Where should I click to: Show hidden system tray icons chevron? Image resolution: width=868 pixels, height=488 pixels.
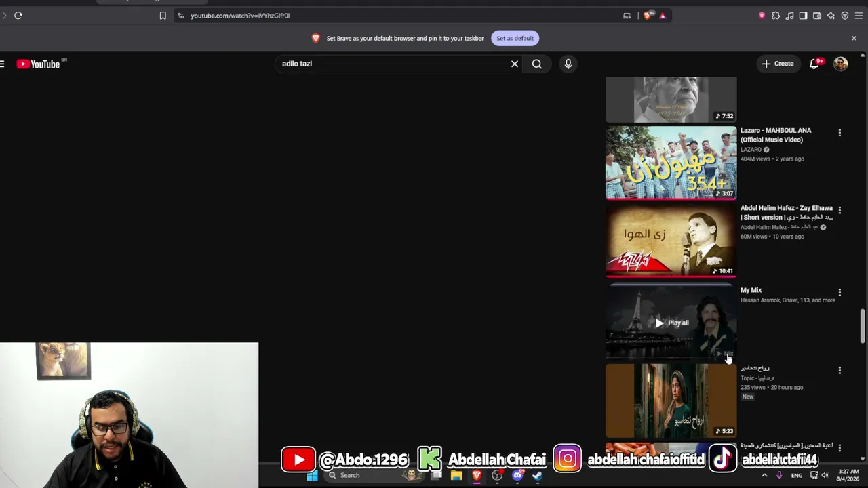[764, 476]
